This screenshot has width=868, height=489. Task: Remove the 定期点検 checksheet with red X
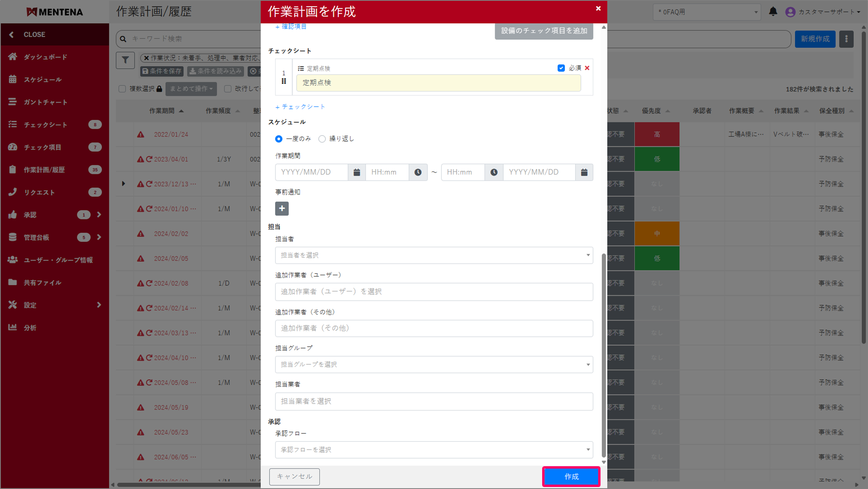click(x=587, y=68)
